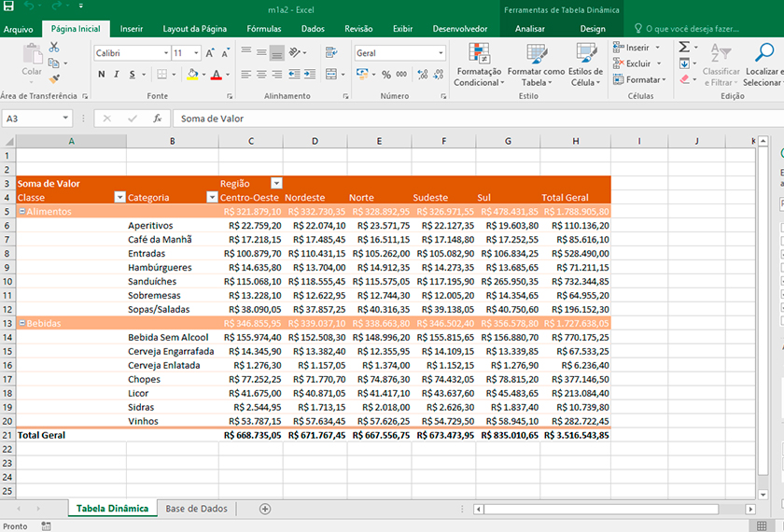The width and height of the screenshot is (784, 532).
Task: Open the Região filter dropdown
Action: pyautogui.click(x=276, y=184)
